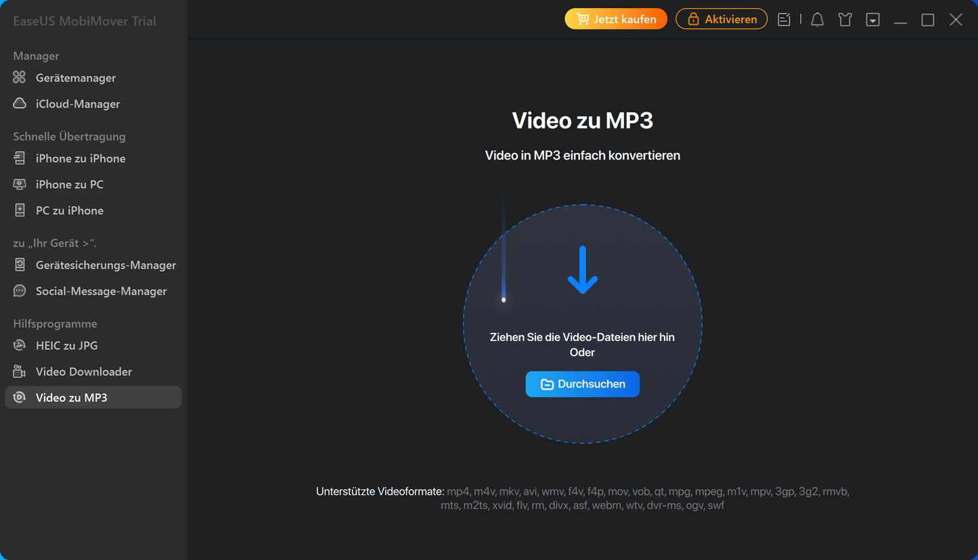Screen dimensions: 978x560
Task: Click the blue download arrow in drop zone
Action: coord(582,270)
